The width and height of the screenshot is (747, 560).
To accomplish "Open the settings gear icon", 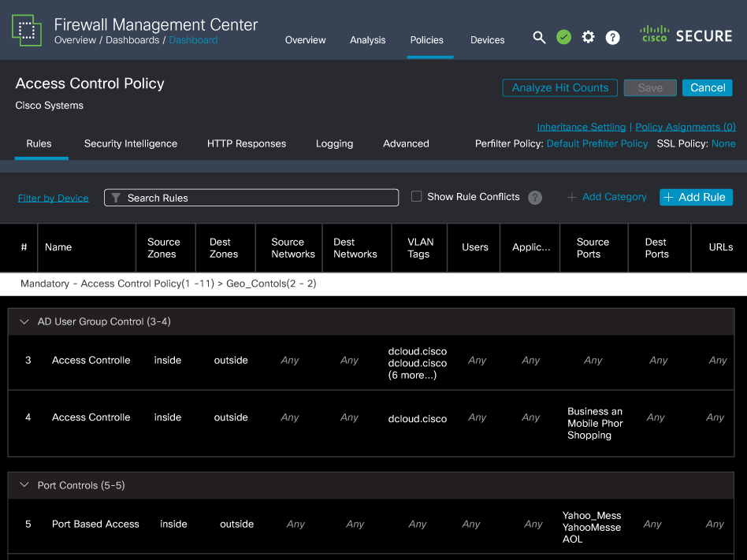I will pyautogui.click(x=588, y=37).
